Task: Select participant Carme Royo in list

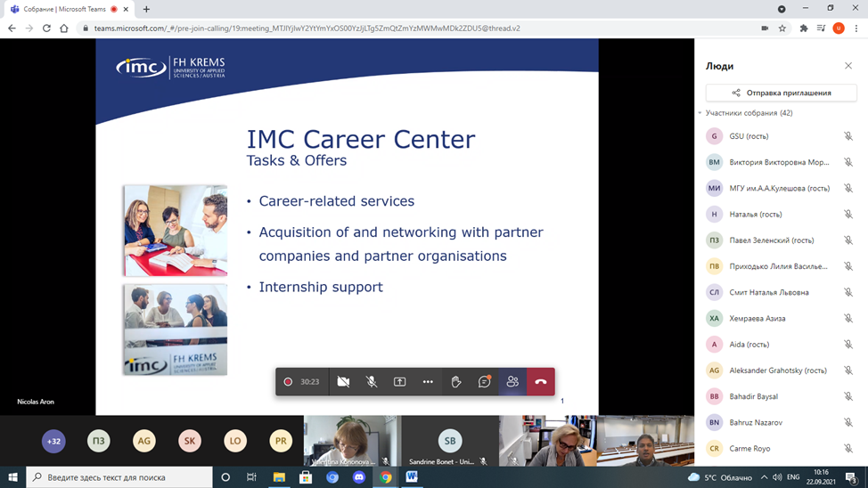Action: tap(781, 448)
